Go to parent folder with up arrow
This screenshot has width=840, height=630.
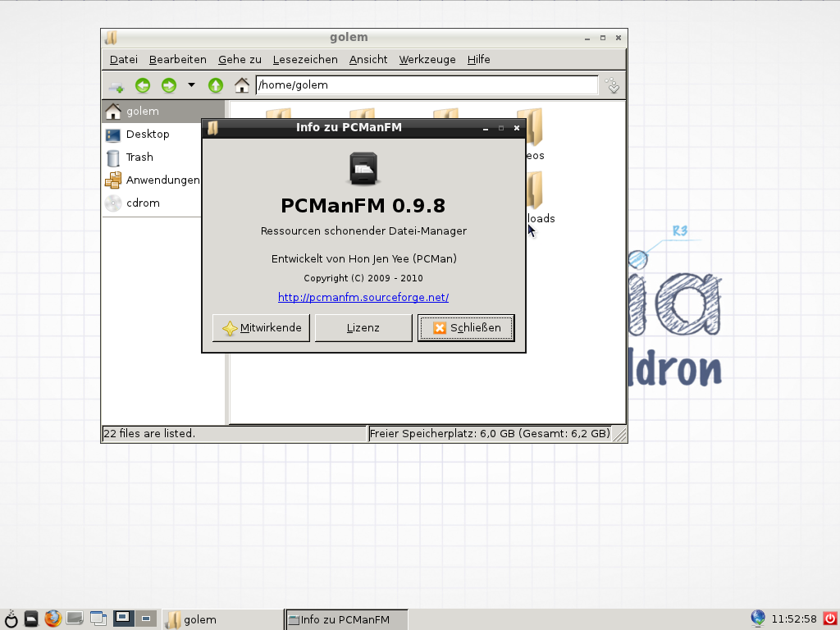216,85
